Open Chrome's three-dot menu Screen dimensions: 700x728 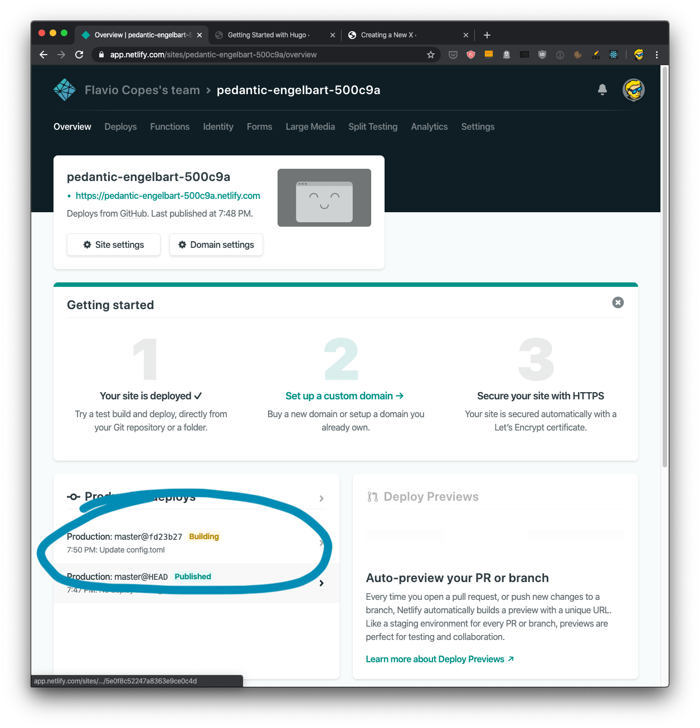pyautogui.click(x=657, y=55)
